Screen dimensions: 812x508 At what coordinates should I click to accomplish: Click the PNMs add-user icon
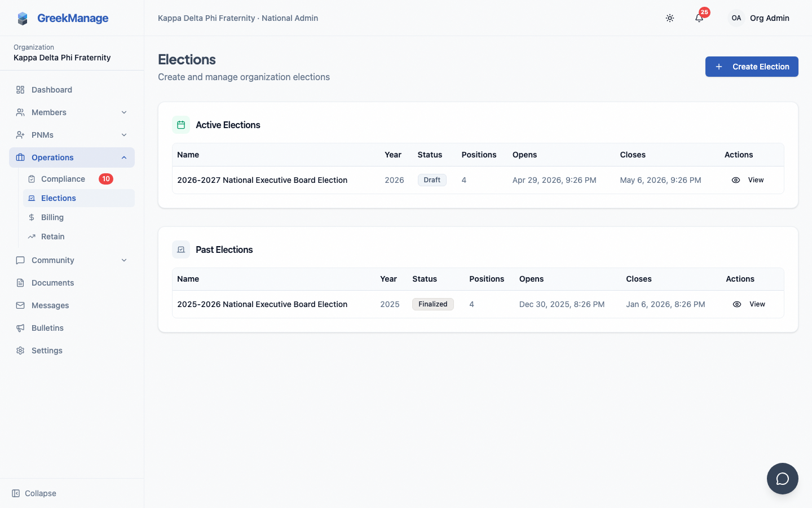pyautogui.click(x=20, y=135)
